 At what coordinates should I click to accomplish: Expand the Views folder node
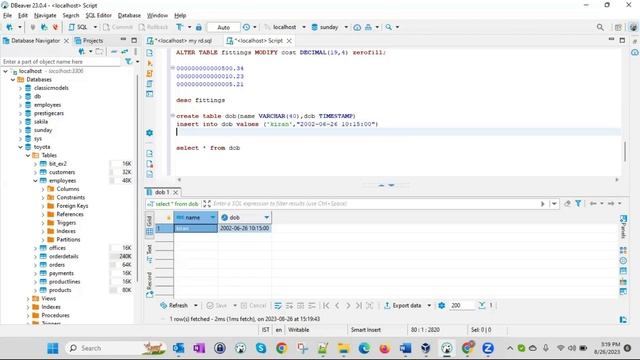click(x=28, y=299)
